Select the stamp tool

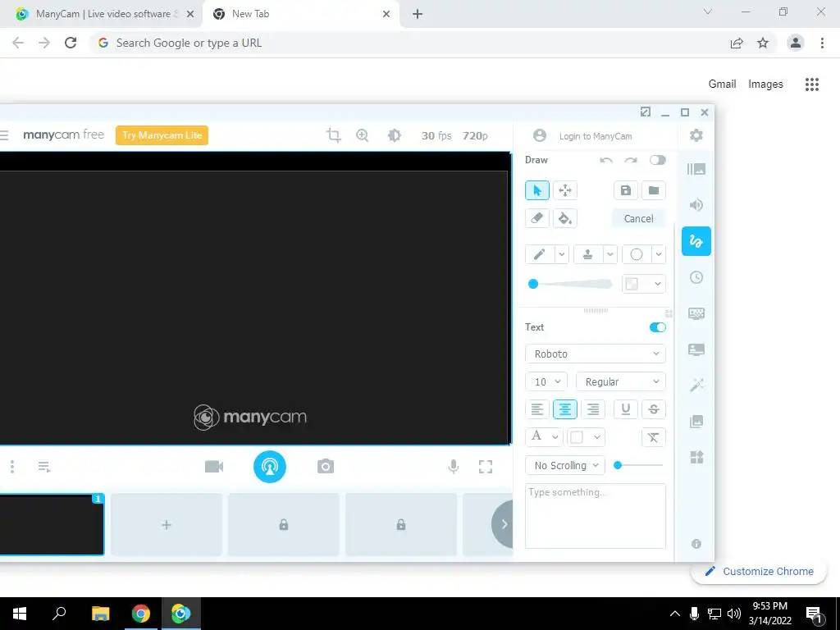pos(587,254)
